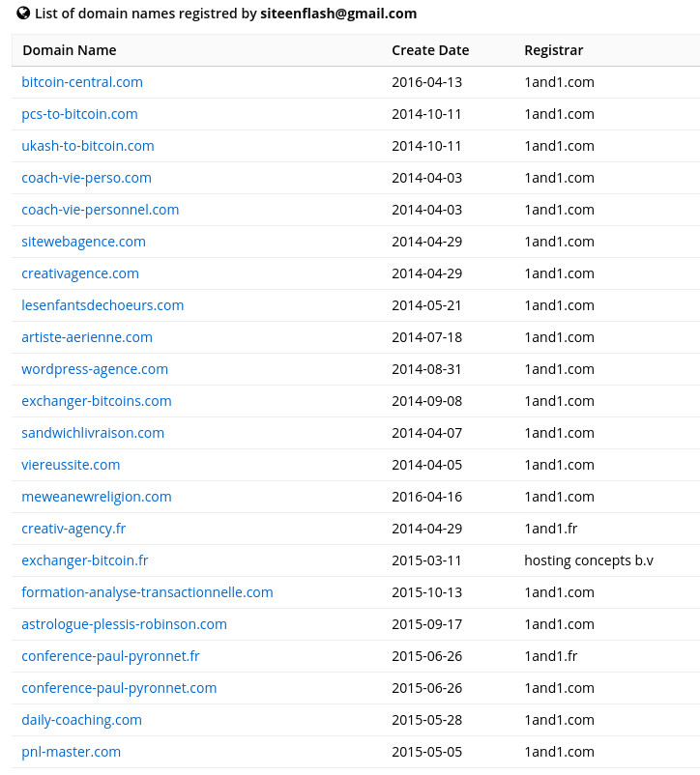Open the exchanger-bitcoin.fr link

pos(85,560)
